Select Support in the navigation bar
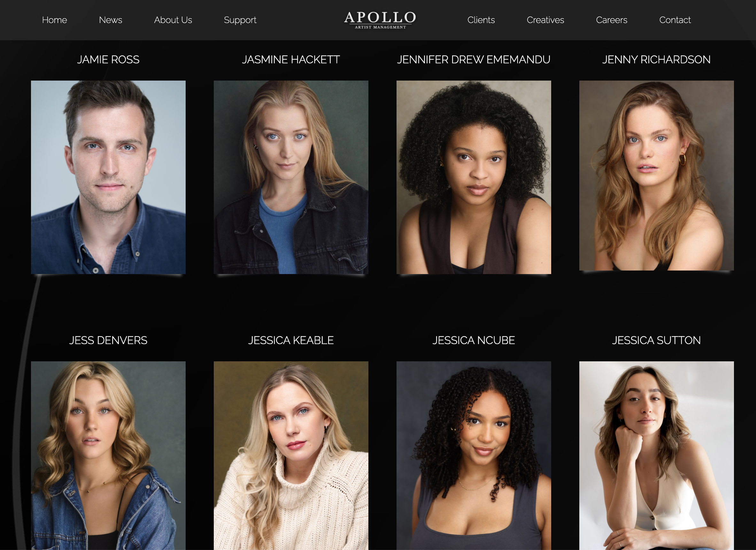 (x=240, y=20)
